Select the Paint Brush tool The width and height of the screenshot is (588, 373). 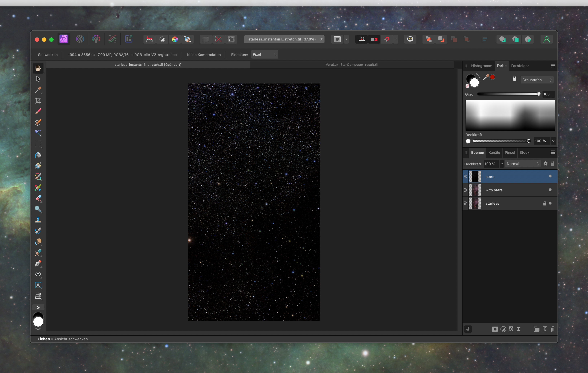[38, 111]
